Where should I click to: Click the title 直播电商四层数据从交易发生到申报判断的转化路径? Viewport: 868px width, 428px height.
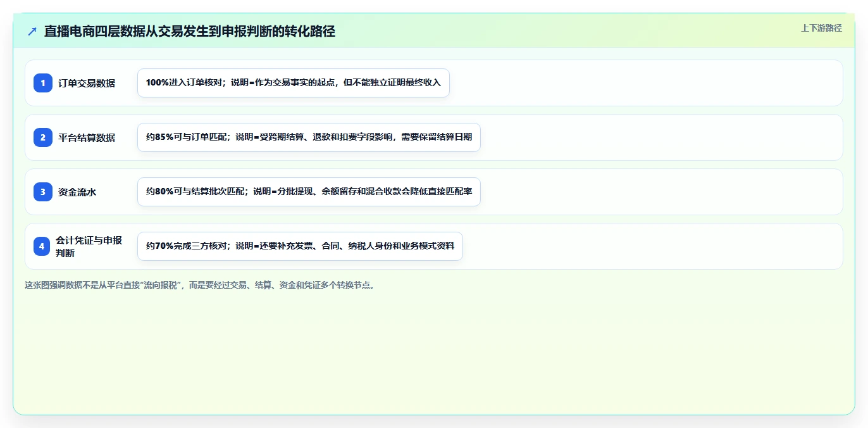(190, 31)
